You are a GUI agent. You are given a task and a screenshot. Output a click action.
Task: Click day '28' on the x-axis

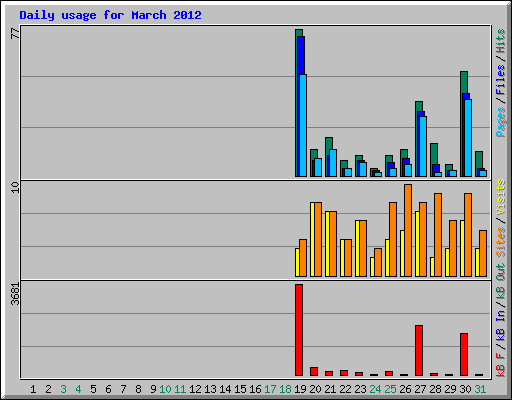[x=435, y=389]
